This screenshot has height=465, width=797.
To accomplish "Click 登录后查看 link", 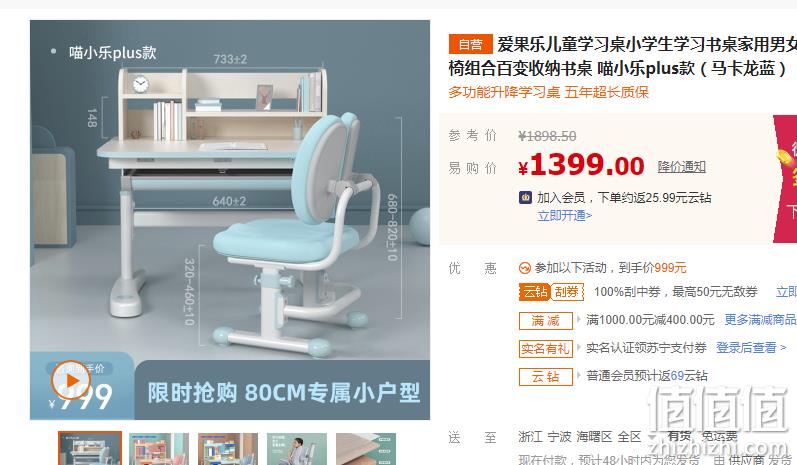I will (751, 348).
